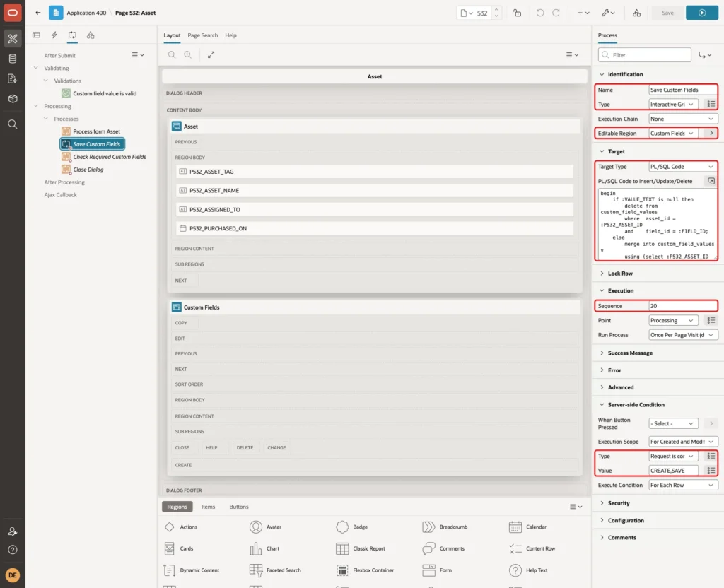Open the layout options menu

[x=572, y=54]
